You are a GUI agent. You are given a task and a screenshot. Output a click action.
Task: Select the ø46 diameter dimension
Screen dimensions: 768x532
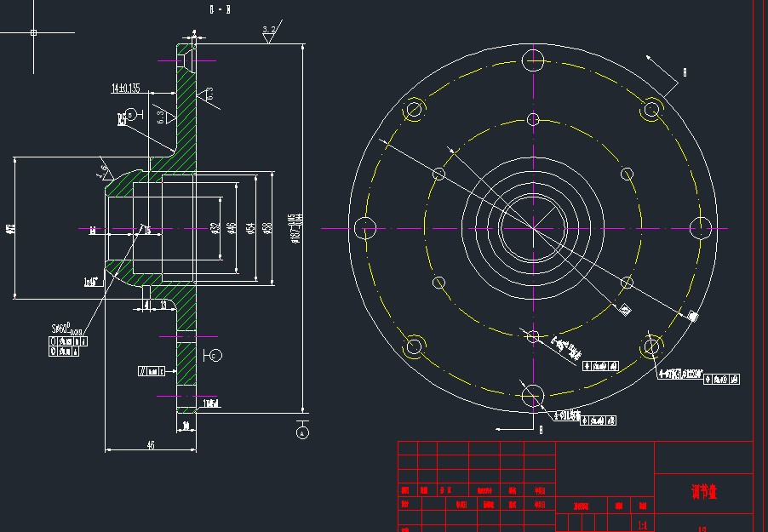232,228
